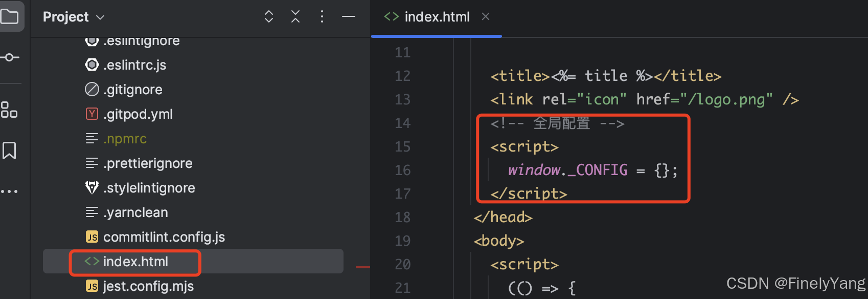Viewport: 868px width, 299px height.
Task: Open the Project tool window folder icon
Action: click(x=9, y=16)
